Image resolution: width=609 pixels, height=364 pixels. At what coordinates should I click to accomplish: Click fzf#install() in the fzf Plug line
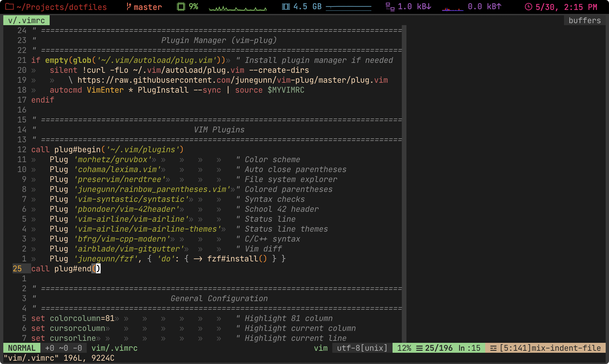(x=237, y=259)
